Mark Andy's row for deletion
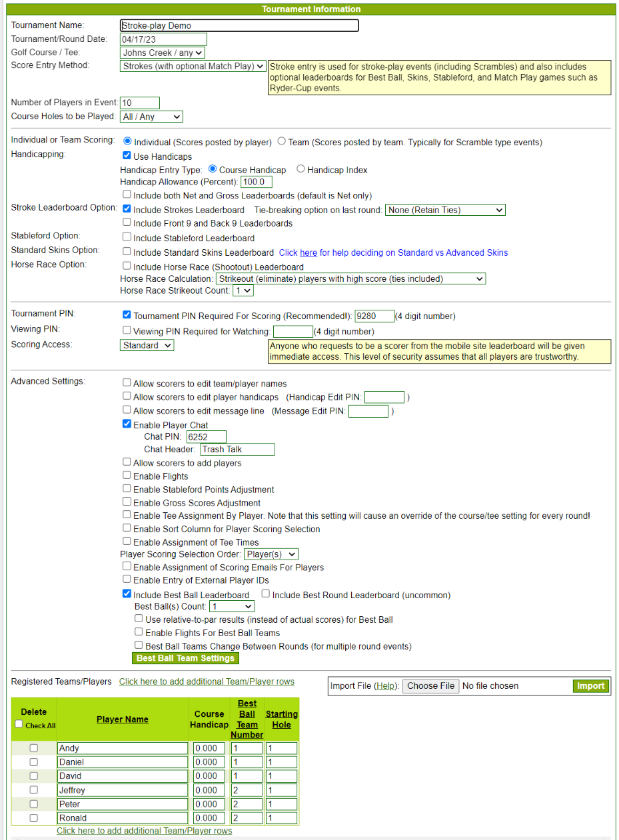Screen dimensions: 619x840 34,748
